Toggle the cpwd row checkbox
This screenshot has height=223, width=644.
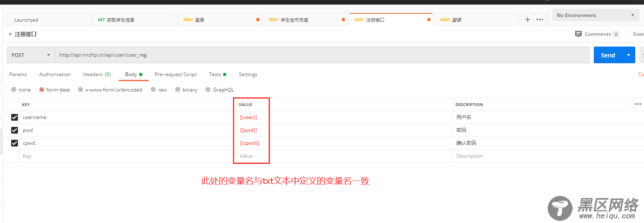coord(15,143)
